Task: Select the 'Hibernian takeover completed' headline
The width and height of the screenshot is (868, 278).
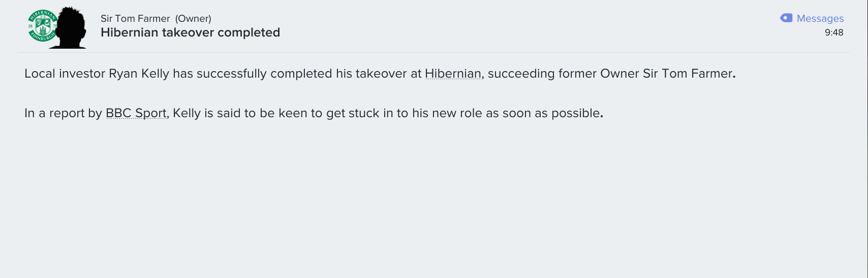Action: [190, 32]
